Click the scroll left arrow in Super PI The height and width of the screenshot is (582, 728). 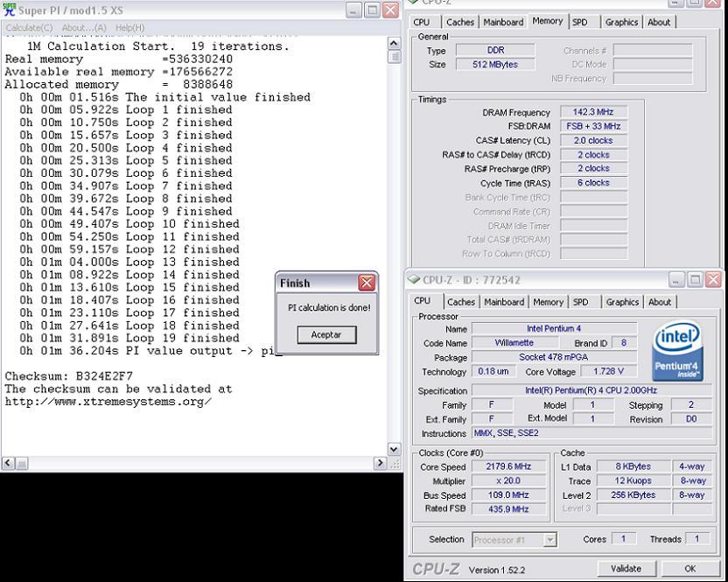(8, 463)
